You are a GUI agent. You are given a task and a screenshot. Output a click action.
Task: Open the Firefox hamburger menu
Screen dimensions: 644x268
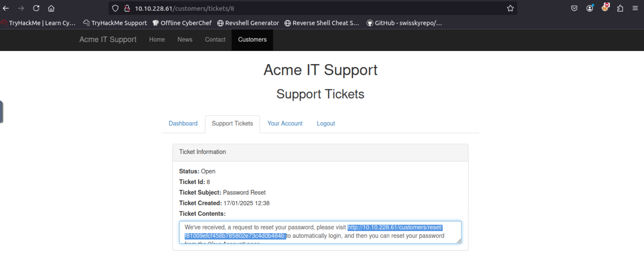[635, 8]
